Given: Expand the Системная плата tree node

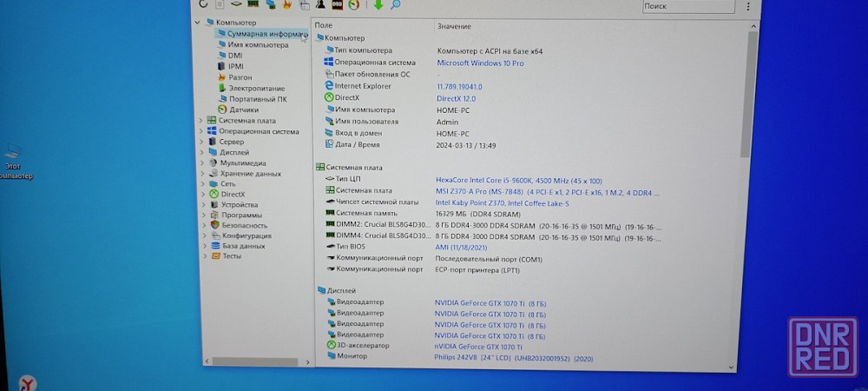Looking at the screenshot, I should click(201, 120).
